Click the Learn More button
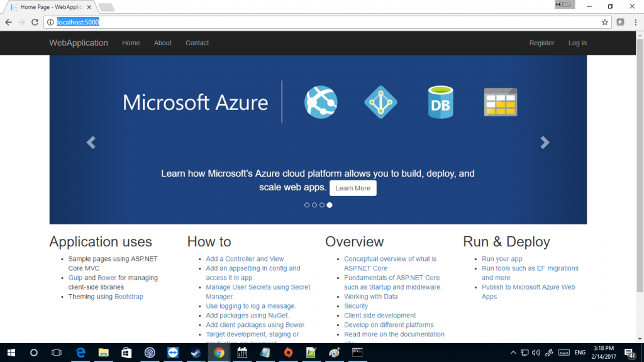644x362 pixels. 353,188
